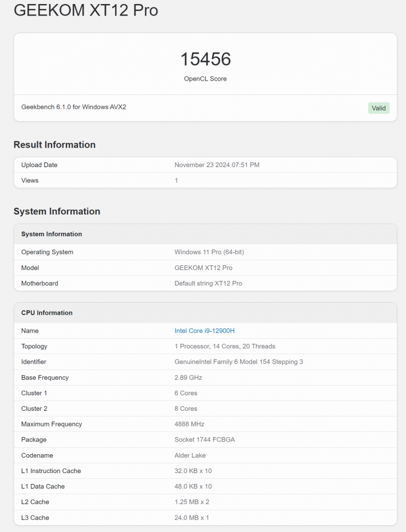Click the Socket 1744 FCBGA package value

click(x=204, y=439)
